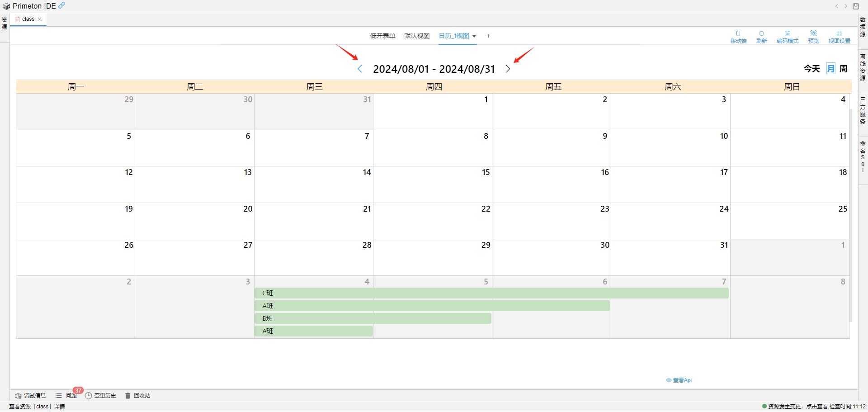868x412 pixels.
Task: Click the 刷新 refresh icon
Action: (x=761, y=36)
